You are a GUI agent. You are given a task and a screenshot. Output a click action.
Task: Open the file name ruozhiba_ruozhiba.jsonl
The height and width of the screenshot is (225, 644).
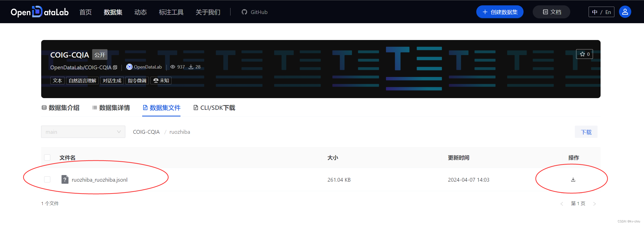100,180
